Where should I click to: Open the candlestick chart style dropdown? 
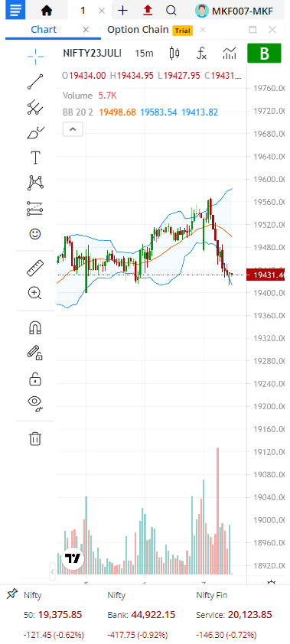pyautogui.click(x=174, y=54)
